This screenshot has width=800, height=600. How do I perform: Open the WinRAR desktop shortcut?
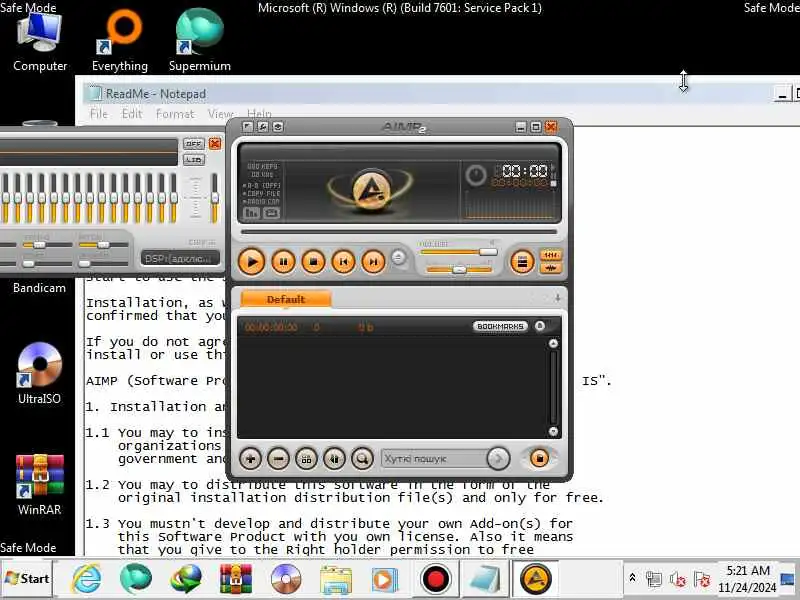click(39, 484)
